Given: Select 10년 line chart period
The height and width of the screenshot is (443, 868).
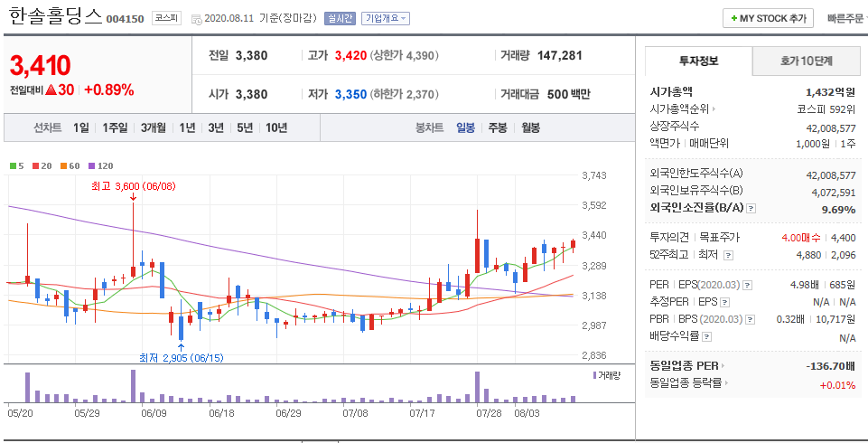Looking at the screenshot, I should point(276,127).
